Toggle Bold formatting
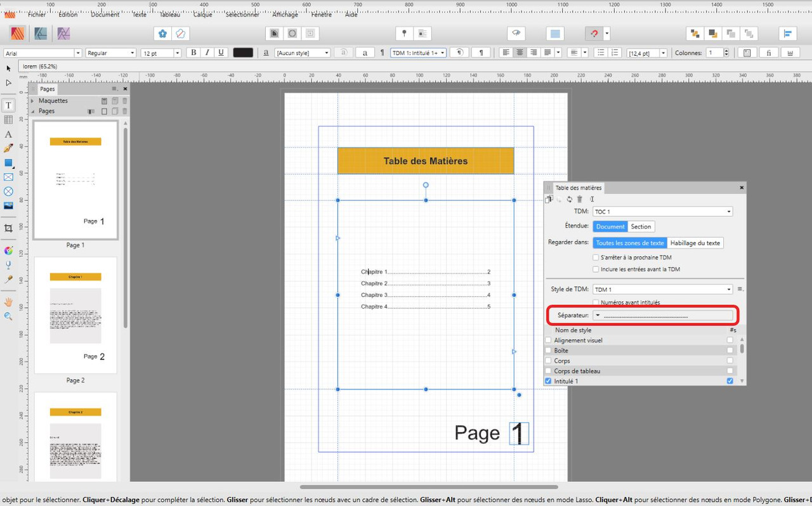812x506 pixels. point(193,53)
